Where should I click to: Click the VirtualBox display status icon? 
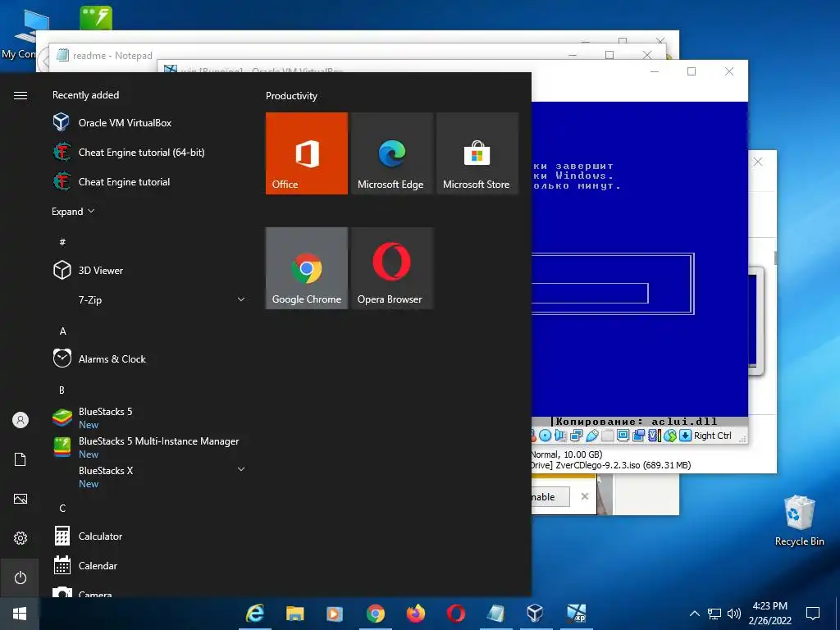point(623,436)
